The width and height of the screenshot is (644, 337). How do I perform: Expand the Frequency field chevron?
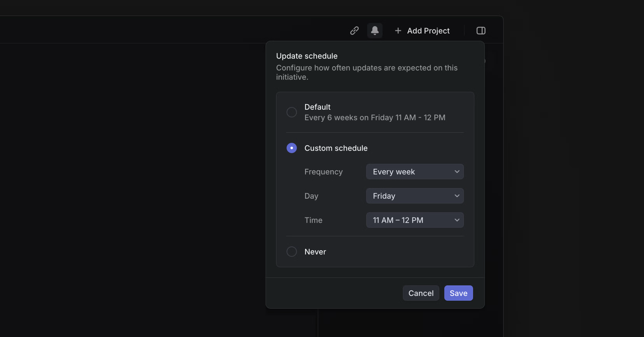point(457,172)
